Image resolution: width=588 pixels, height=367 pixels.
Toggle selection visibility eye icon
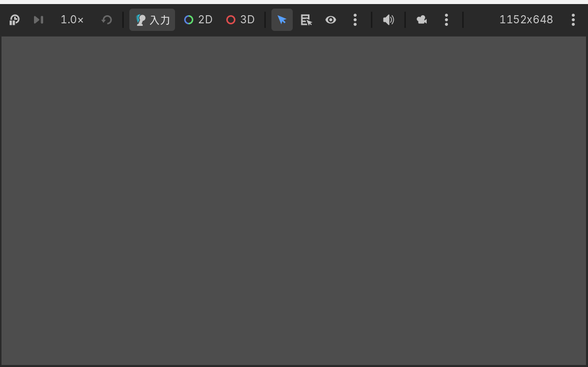[x=330, y=20]
